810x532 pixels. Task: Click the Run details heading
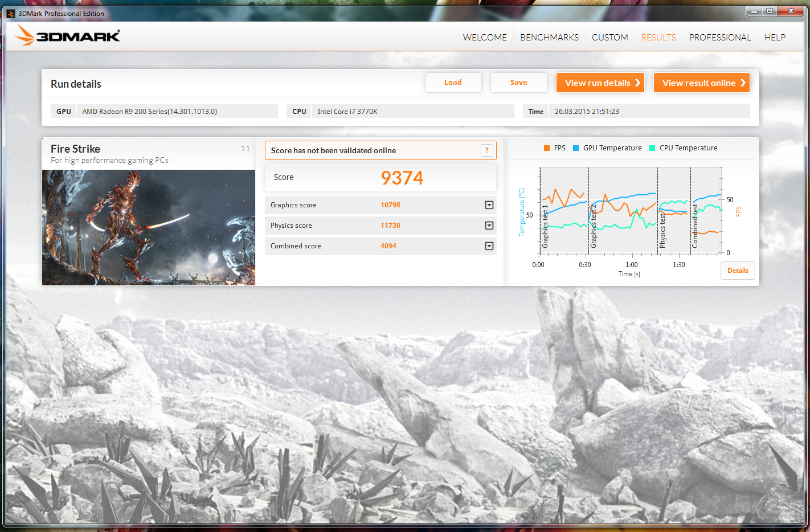pyautogui.click(x=76, y=84)
